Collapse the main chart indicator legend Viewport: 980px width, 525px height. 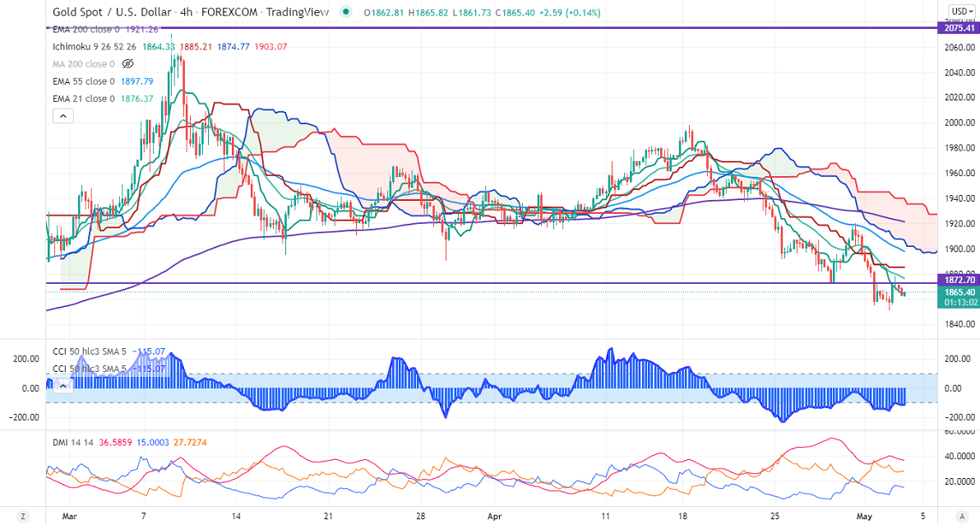tap(63, 116)
